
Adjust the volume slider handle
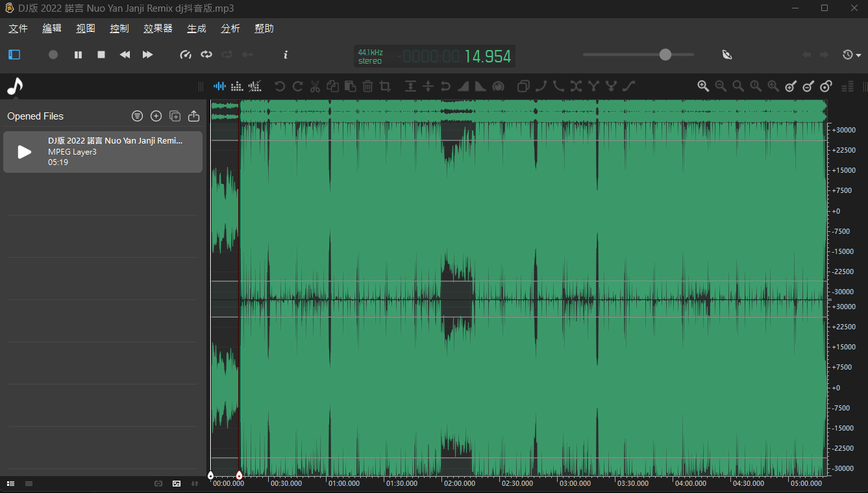(x=665, y=55)
